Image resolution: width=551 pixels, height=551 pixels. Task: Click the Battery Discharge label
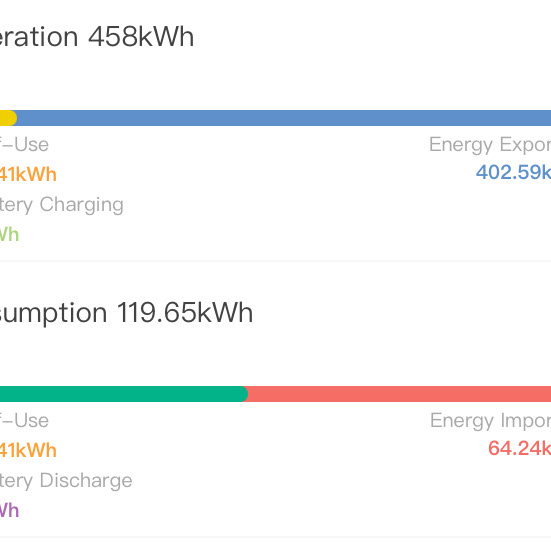tap(66, 480)
